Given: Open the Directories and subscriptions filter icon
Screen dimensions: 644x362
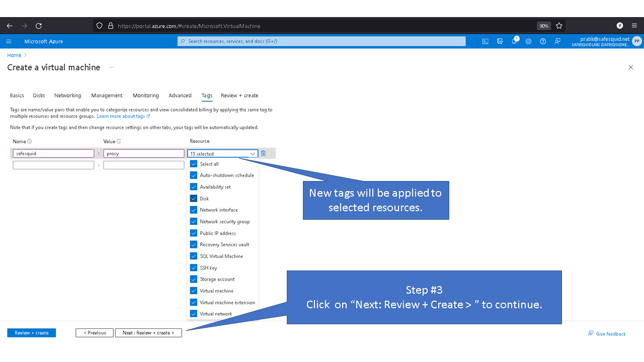Looking at the screenshot, I should 500,41.
